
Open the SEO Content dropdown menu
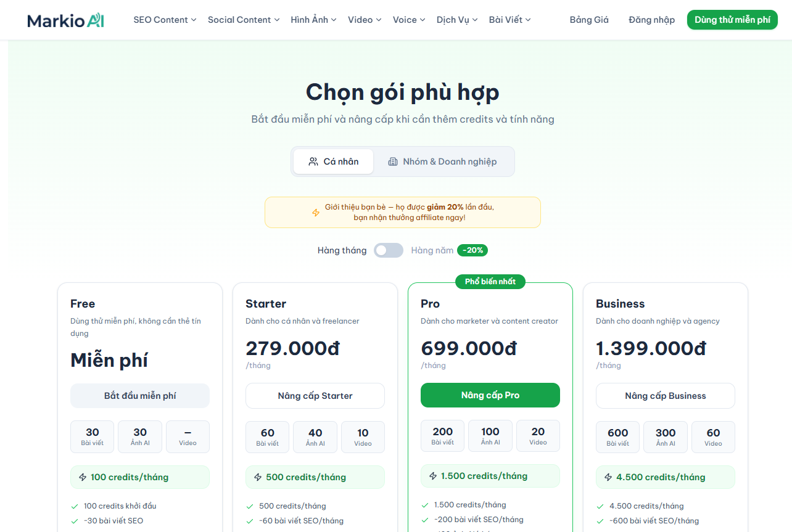(x=165, y=20)
